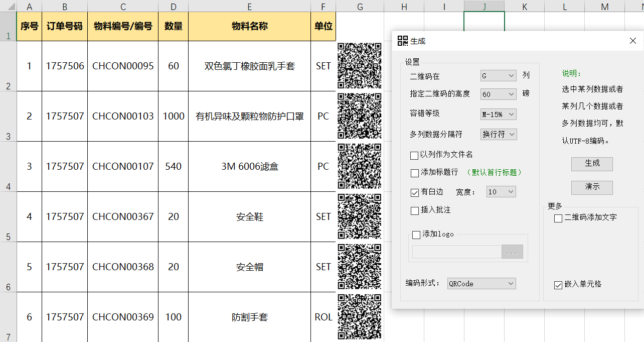Select cell CHCON00367

click(123, 217)
